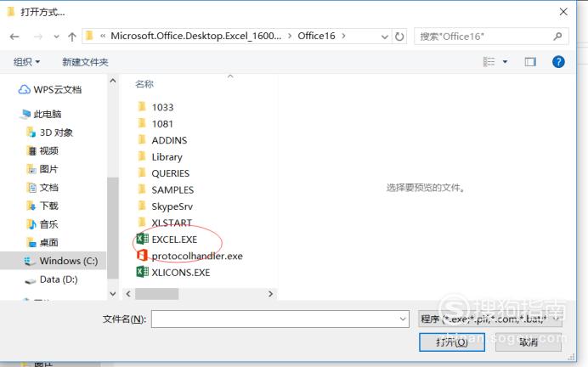Image resolution: width=588 pixels, height=367 pixels.
Task: Select the SAMPLES folder
Action: pos(166,189)
